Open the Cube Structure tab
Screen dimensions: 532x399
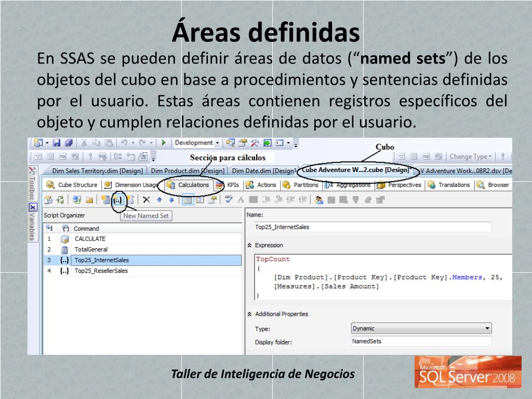(x=72, y=185)
